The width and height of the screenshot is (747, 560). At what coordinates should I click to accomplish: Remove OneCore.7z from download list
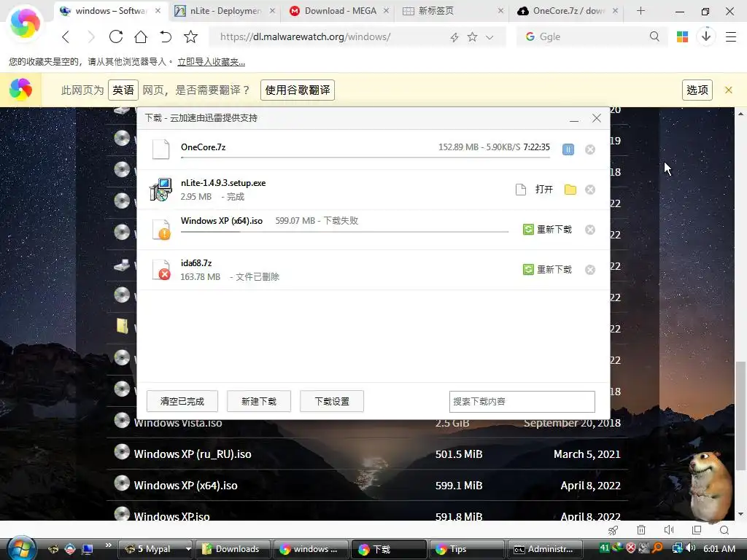pyautogui.click(x=589, y=149)
